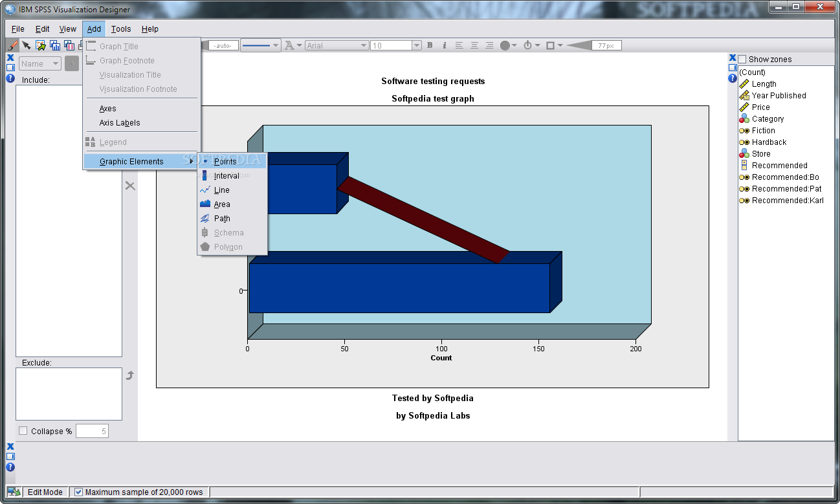
Task: Open help for the right variables panel
Action: [x=733, y=78]
